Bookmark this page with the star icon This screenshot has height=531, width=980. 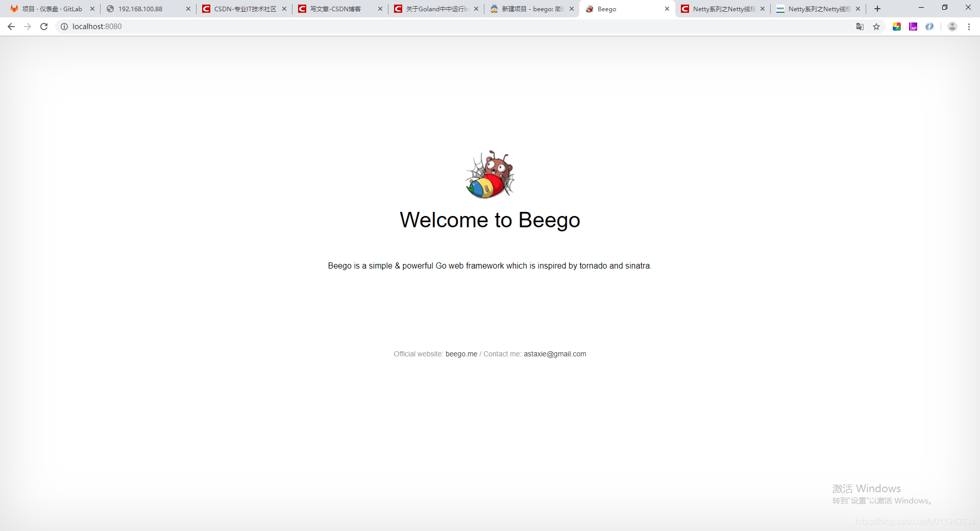click(876, 27)
